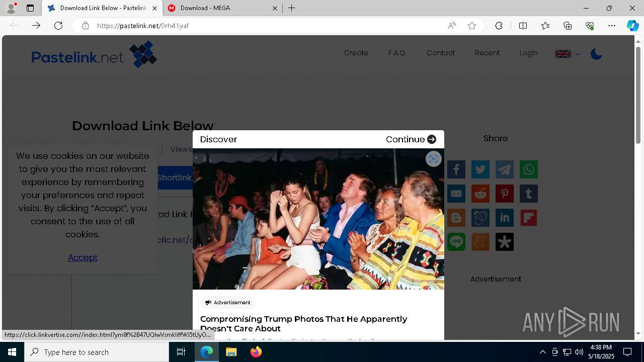This screenshot has height=362, width=644.
Task: Click the page vertical scrollbar
Action: click(x=638, y=95)
